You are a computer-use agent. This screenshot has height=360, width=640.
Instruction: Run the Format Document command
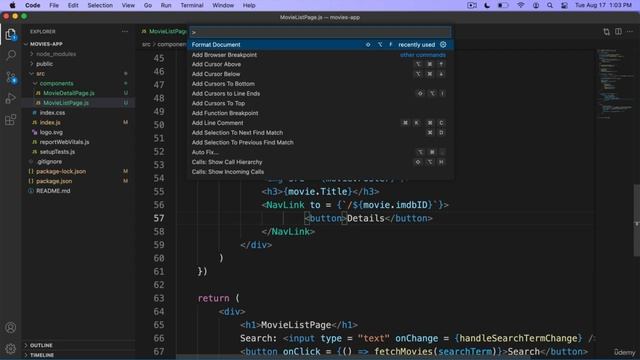(x=320, y=44)
